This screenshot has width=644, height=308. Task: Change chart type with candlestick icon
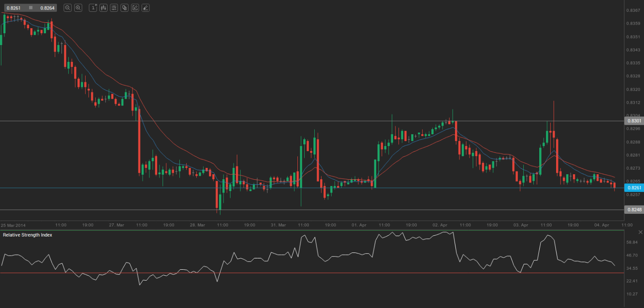point(103,8)
